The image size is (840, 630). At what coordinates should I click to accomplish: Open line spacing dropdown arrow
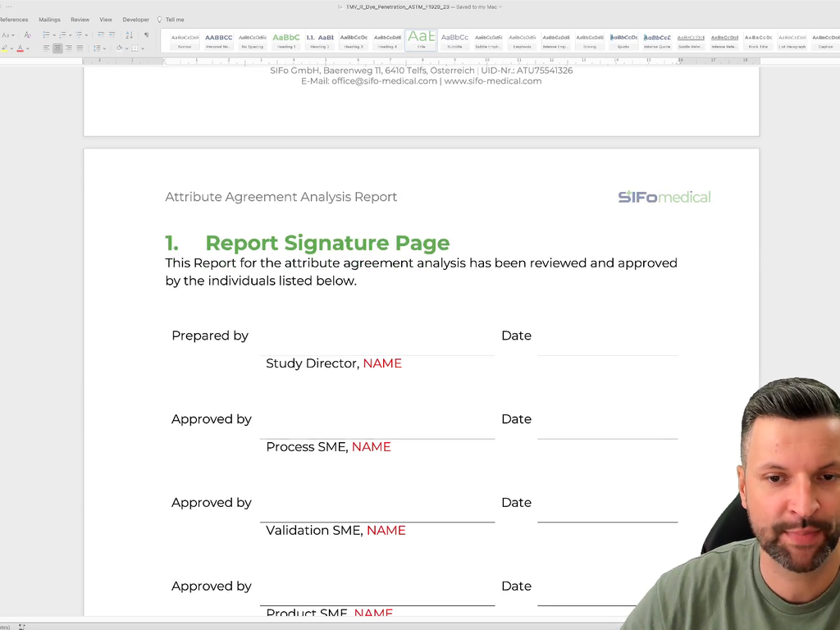(x=104, y=48)
